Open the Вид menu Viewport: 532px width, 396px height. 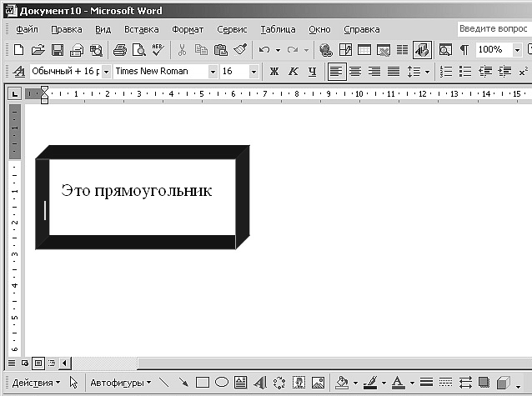point(103,29)
